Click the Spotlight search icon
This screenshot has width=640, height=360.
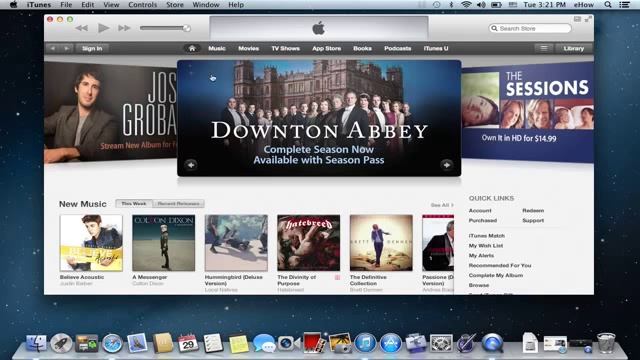coord(608,5)
